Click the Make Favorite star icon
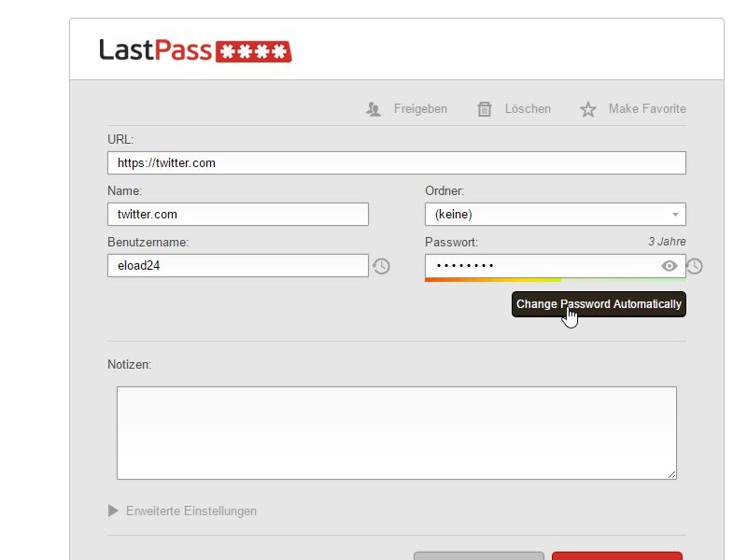This screenshot has width=747, height=560. [588, 109]
